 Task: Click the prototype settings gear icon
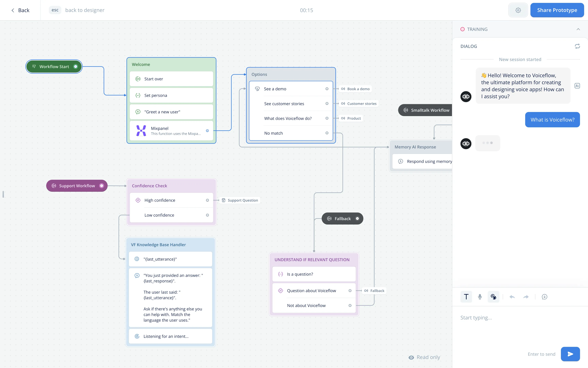[x=518, y=10]
